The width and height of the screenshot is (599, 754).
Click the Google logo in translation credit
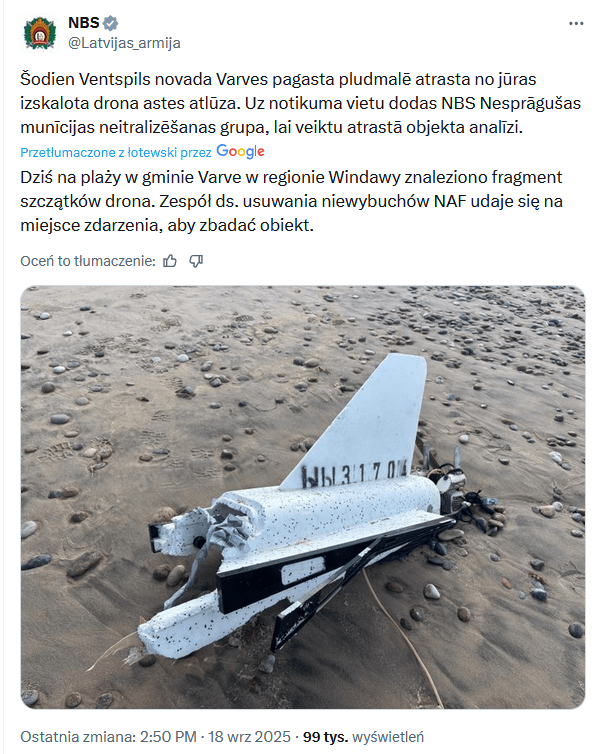(x=240, y=151)
